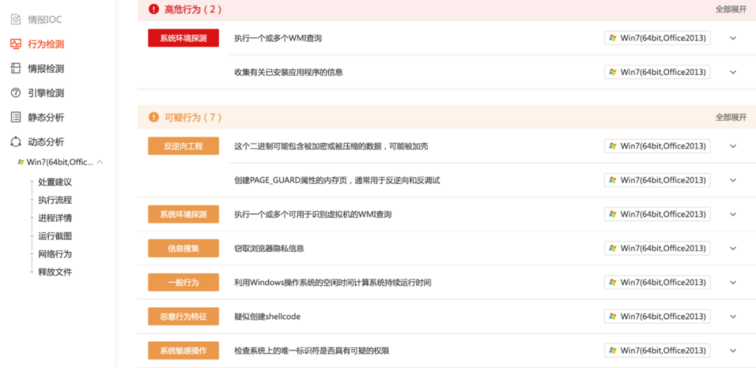Click the orange 反逆向工程 tag
Image resolution: width=756 pixels, height=368 pixels.
click(183, 146)
